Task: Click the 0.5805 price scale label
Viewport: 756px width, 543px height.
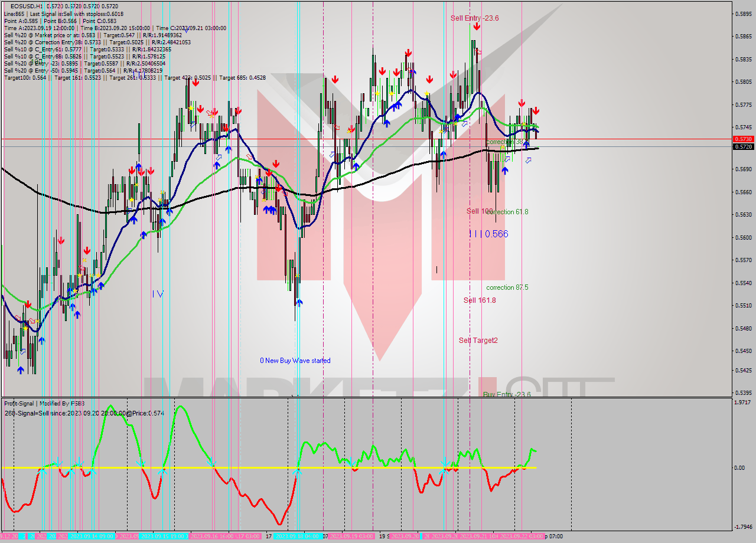Action: pos(743,82)
